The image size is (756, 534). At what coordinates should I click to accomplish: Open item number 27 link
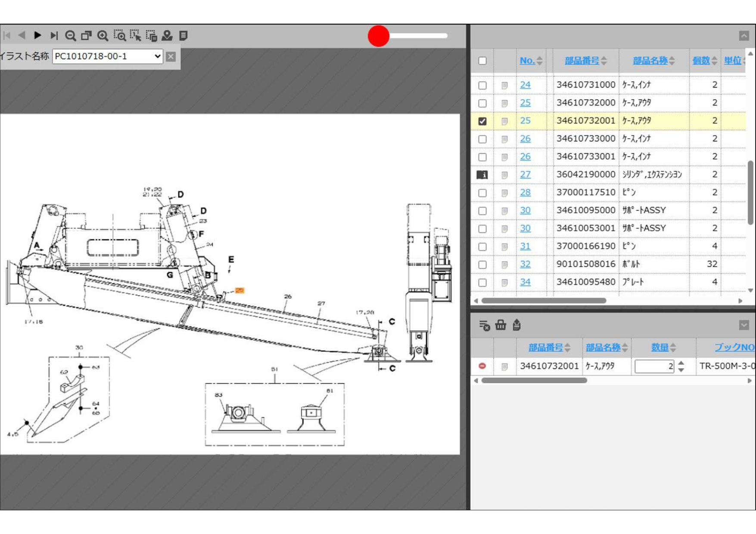pos(525,175)
